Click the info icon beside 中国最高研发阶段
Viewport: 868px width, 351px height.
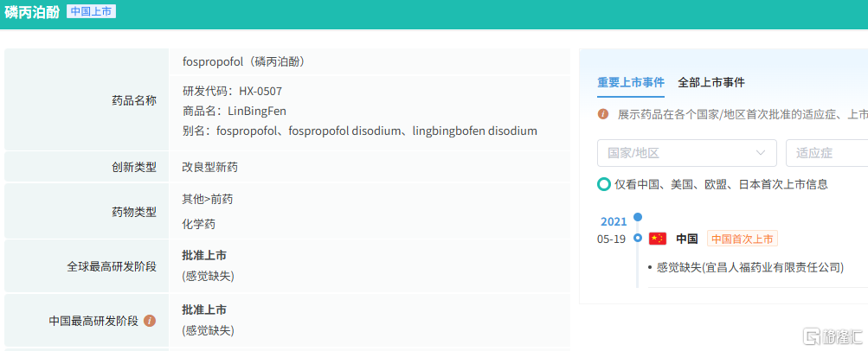tap(150, 321)
